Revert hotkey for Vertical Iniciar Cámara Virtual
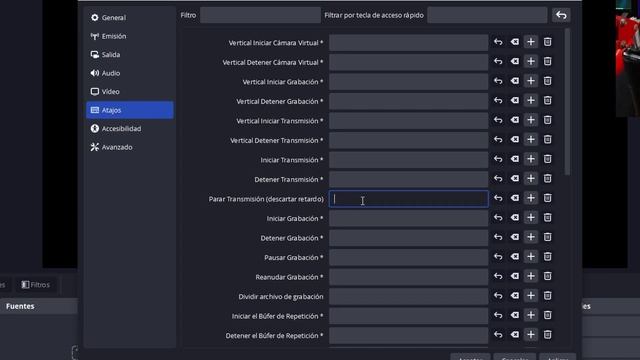 (x=498, y=42)
